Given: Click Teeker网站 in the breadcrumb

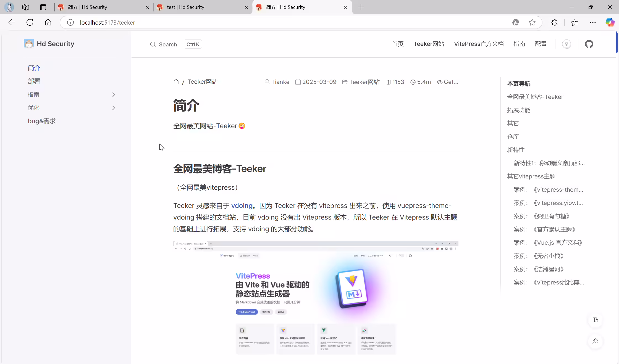Looking at the screenshot, I should [203, 82].
